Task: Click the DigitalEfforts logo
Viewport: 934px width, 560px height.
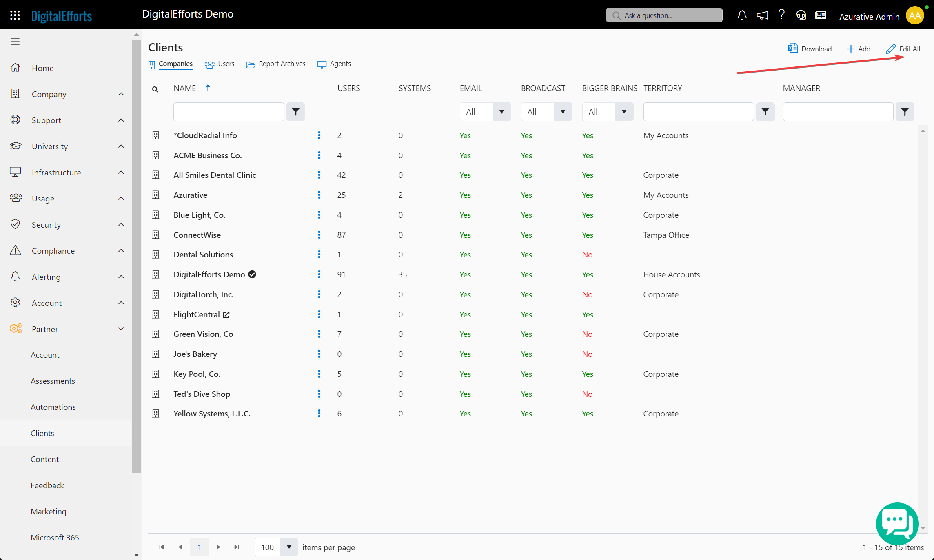Action: [x=62, y=16]
